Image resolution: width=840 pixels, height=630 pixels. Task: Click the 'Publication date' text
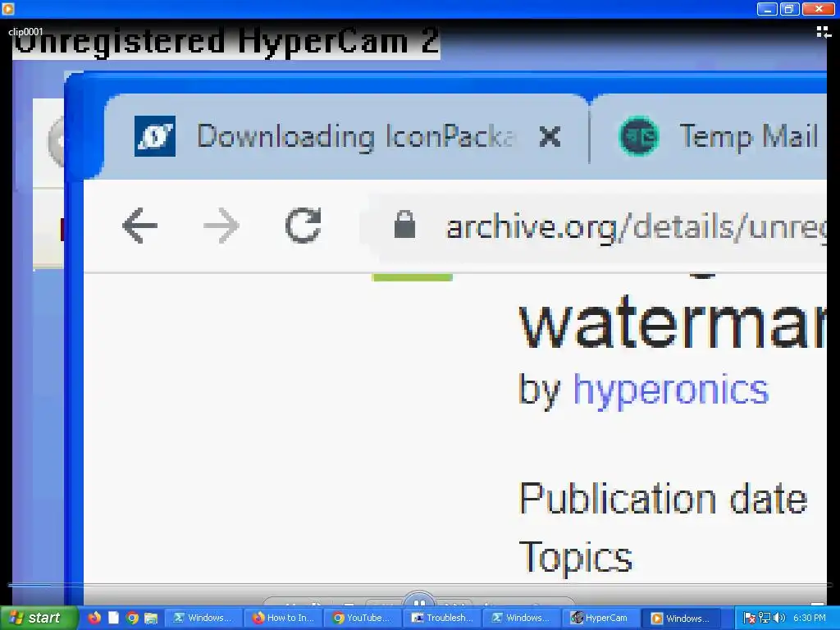point(663,500)
